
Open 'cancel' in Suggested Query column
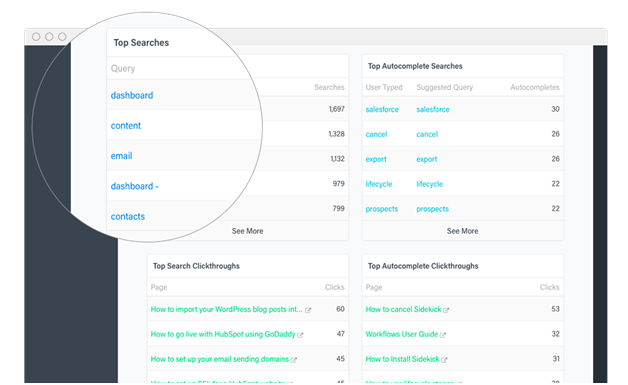pos(427,134)
